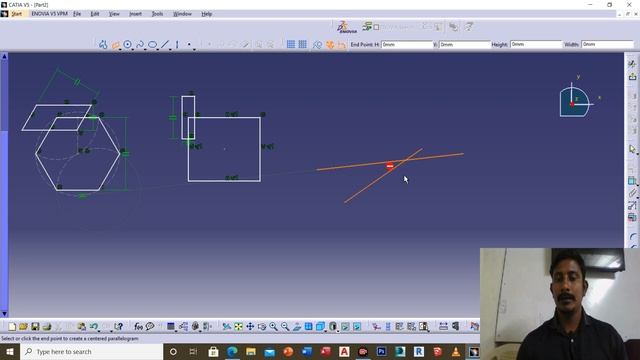Viewport: 640px width, 360px height.
Task: Select the Circle tool
Action: tap(128, 44)
